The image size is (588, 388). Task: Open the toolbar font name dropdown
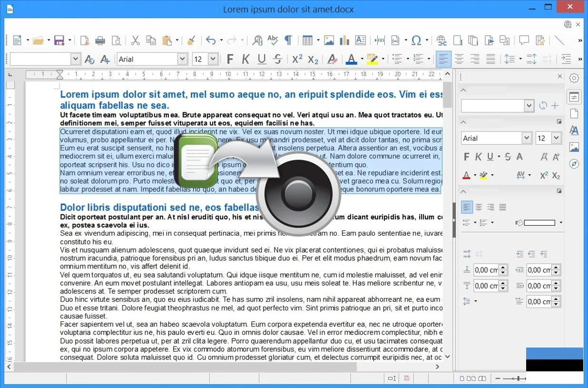pos(182,59)
